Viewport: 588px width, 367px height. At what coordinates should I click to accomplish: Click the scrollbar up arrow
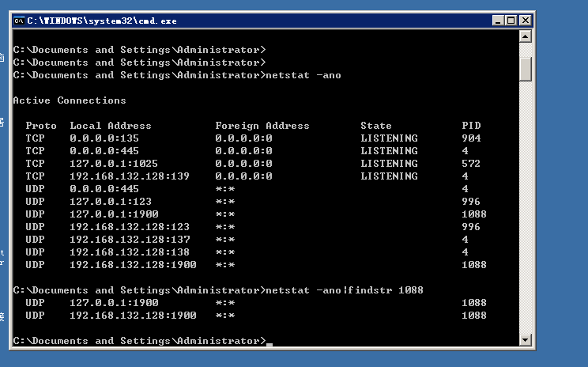tap(525, 36)
